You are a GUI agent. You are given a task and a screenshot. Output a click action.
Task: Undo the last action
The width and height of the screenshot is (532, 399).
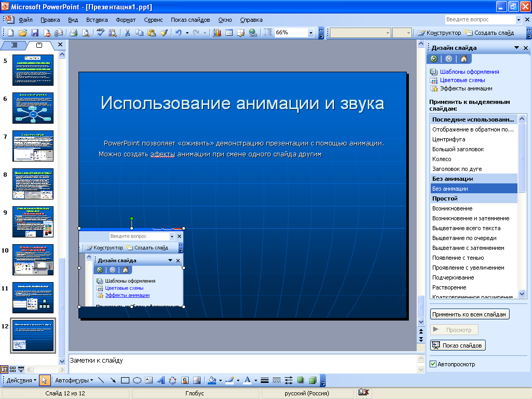pyautogui.click(x=179, y=33)
